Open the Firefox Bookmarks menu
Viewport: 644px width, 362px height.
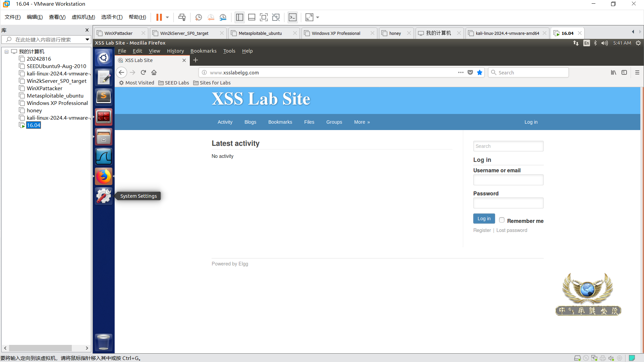[203, 51]
